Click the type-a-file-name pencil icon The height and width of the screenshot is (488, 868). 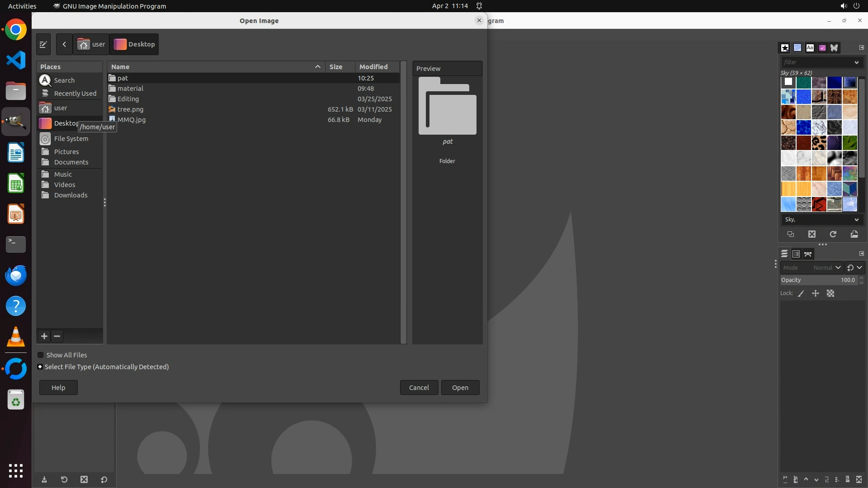pyautogui.click(x=43, y=44)
